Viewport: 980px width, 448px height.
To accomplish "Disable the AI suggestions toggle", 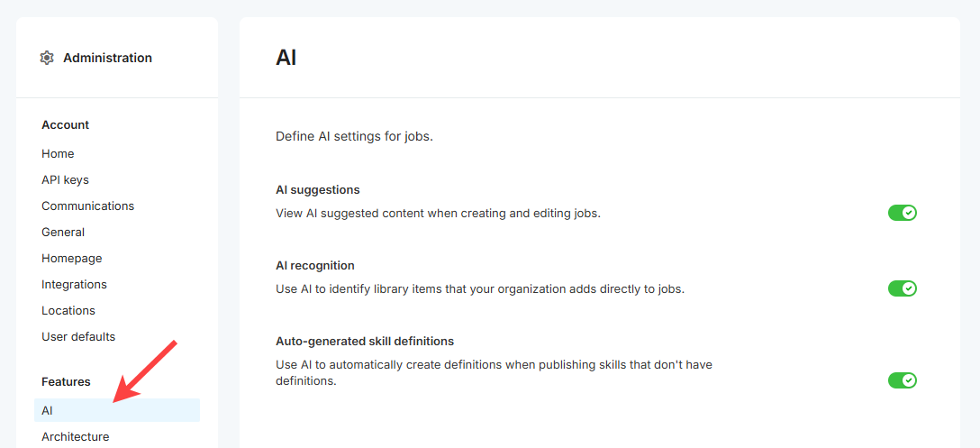I will tap(902, 213).
